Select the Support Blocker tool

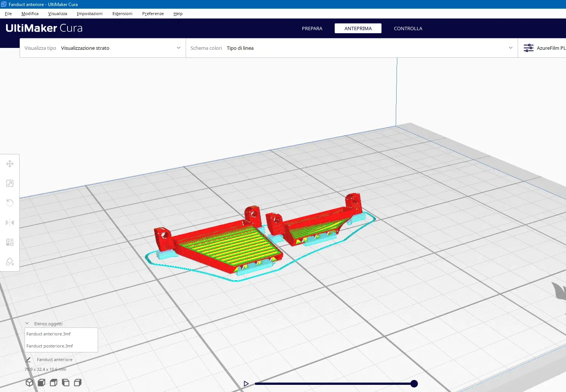pyautogui.click(x=10, y=262)
